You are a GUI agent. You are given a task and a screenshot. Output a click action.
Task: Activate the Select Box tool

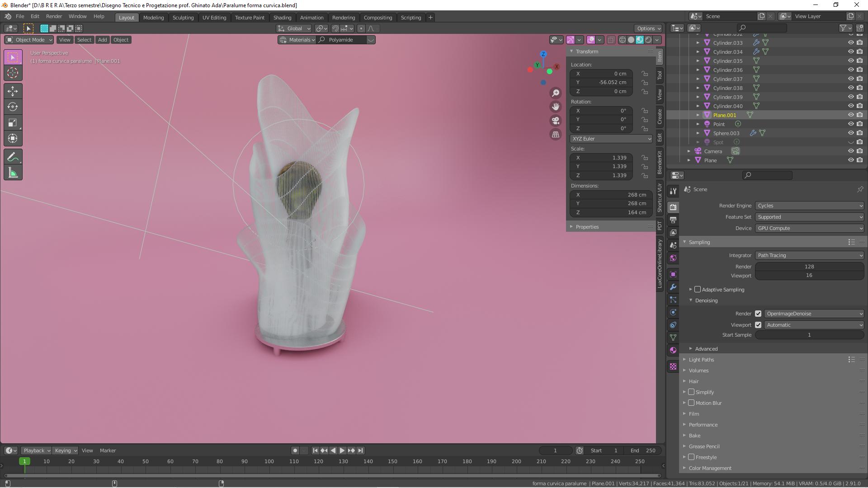click(13, 57)
